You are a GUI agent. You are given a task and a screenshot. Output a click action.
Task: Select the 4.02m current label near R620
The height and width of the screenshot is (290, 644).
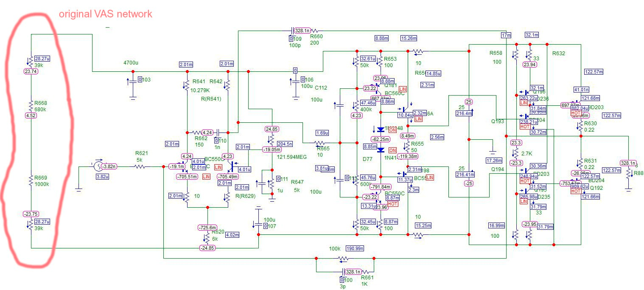232,234
